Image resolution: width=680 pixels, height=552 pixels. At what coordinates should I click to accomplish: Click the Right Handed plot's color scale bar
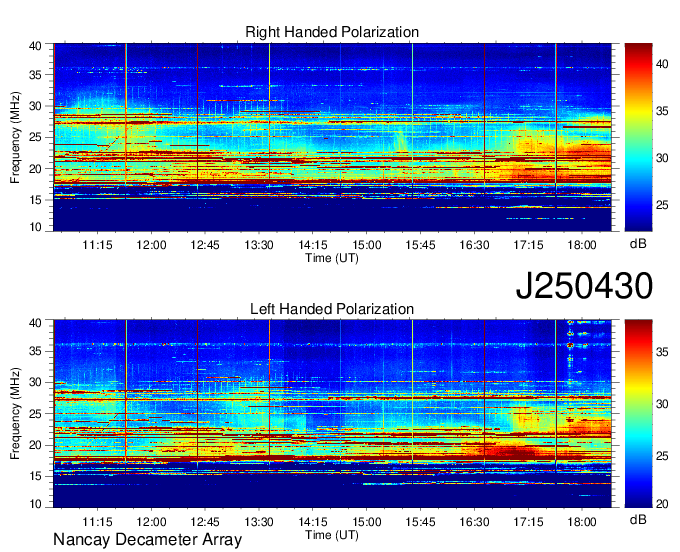(x=638, y=137)
